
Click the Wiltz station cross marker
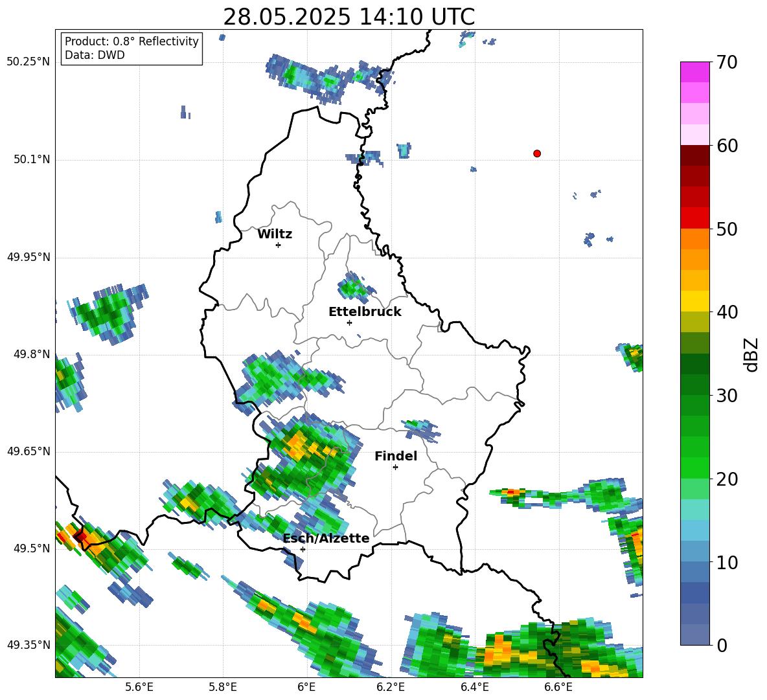click(x=279, y=245)
